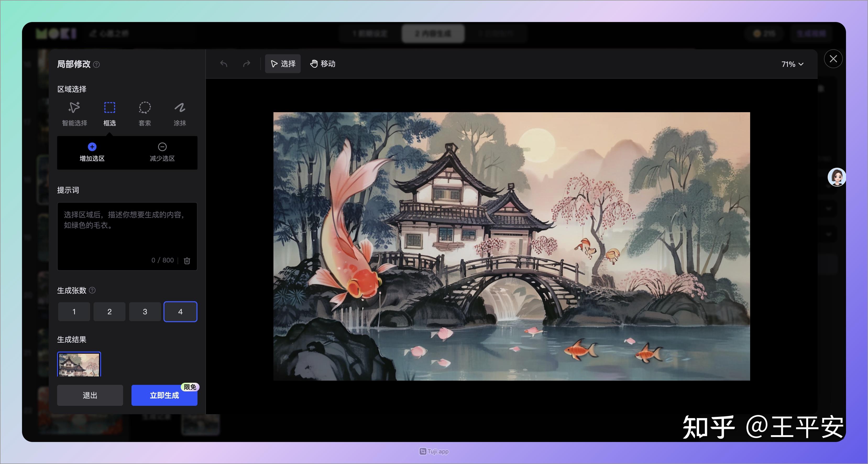Click the undo arrow above the canvas
The image size is (868, 464).
pos(223,64)
